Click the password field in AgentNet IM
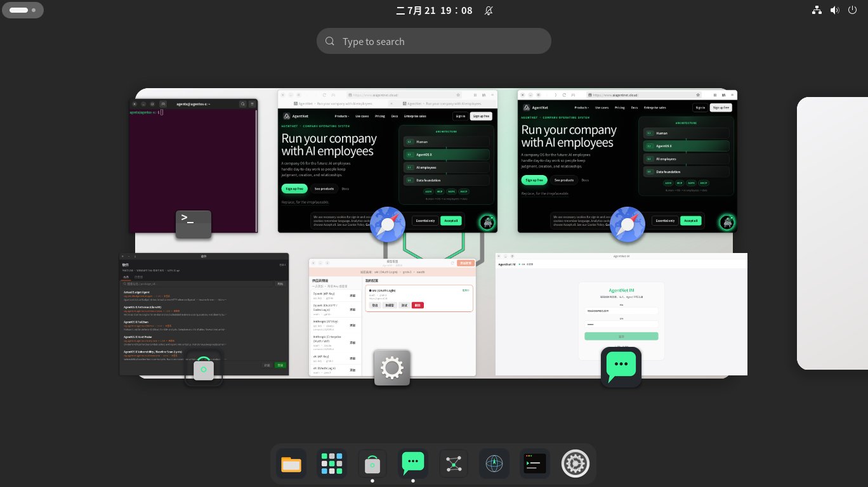 [621, 324]
